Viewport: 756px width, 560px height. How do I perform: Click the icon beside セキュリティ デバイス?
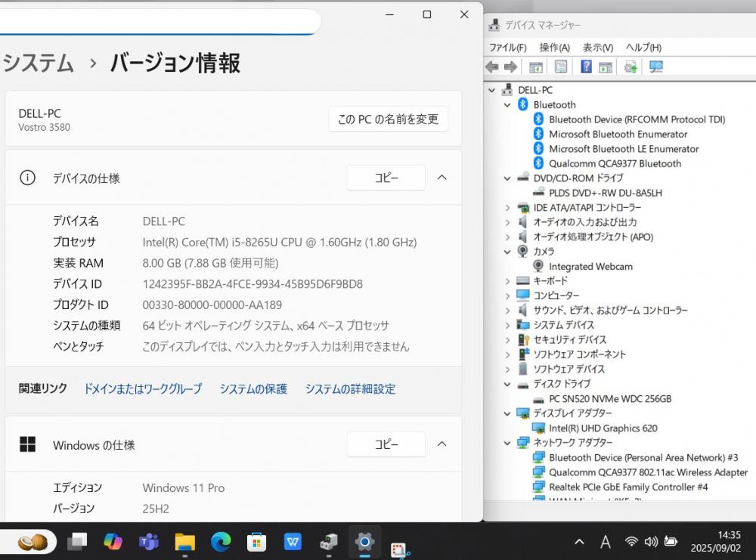[x=523, y=339]
